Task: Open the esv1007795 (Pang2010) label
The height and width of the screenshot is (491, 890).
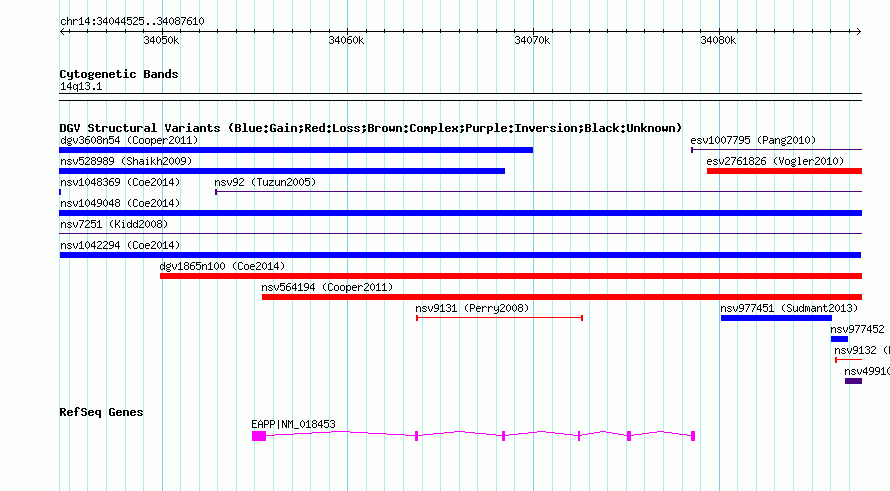Action: [x=753, y=140]
